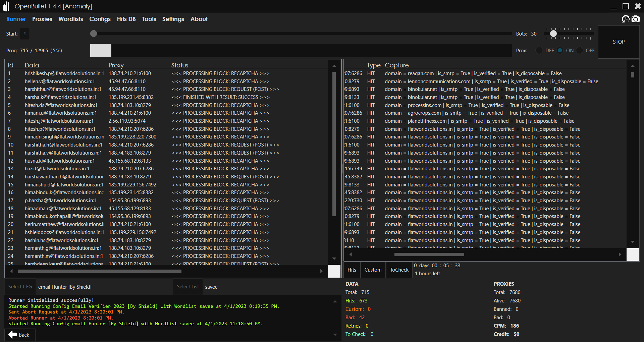This screenshot has height=342, width=644.
Task: Click the selected config name email Hunter
Action: tap(65, 287)
